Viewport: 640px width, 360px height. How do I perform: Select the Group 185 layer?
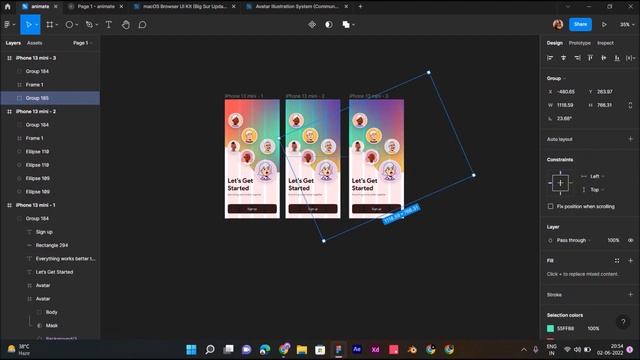pyautogui.click(x=50, y=98)
